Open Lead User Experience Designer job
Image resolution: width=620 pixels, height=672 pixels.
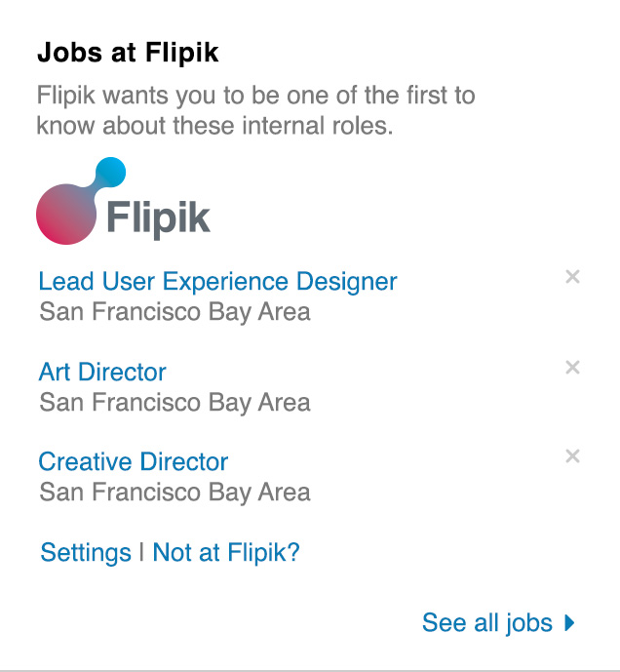point(217,282)
